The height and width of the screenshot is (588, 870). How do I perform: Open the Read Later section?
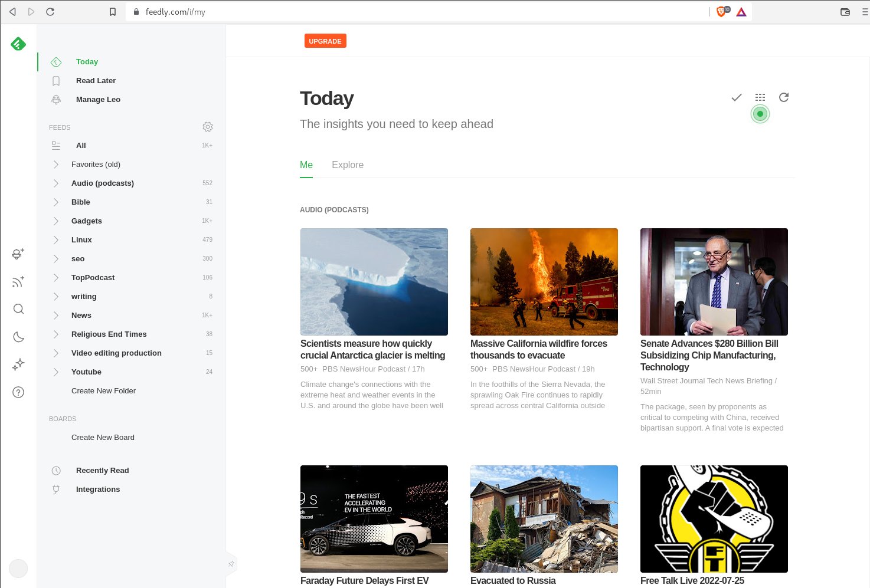(96, 80)
